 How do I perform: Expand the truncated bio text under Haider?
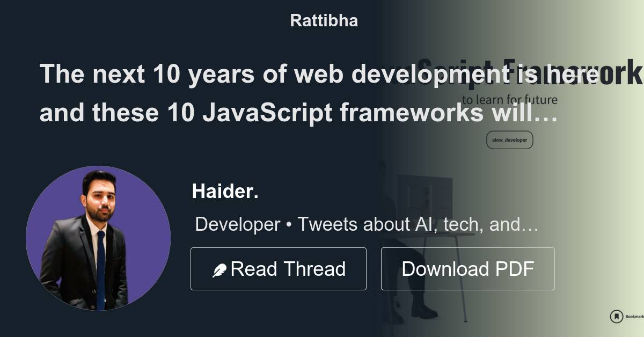tap(367, 224)
